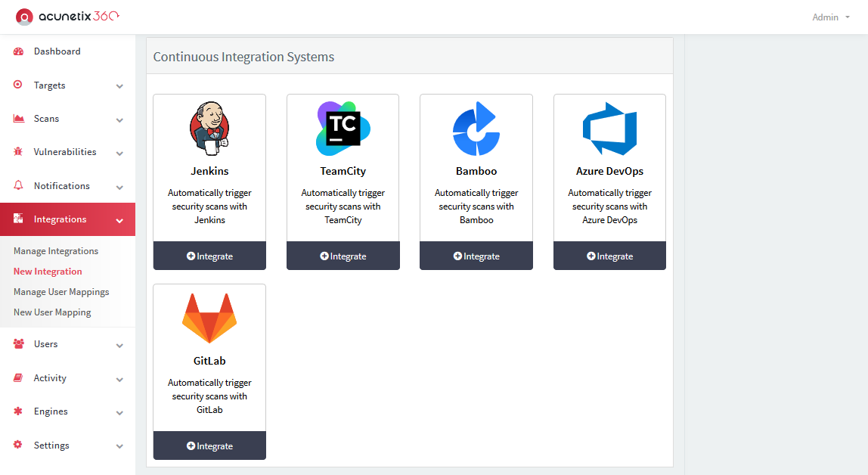The width and height of the screenshot is (868, 475).
Task: Click the Vulnerabilities bug icon in sidebar
Action: pos(19,152)
